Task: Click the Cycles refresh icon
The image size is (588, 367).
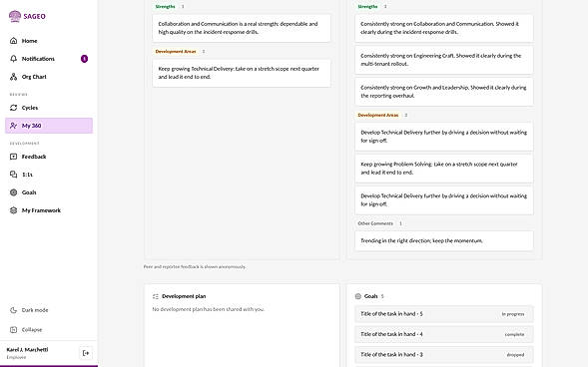Action: coord(14,108)
